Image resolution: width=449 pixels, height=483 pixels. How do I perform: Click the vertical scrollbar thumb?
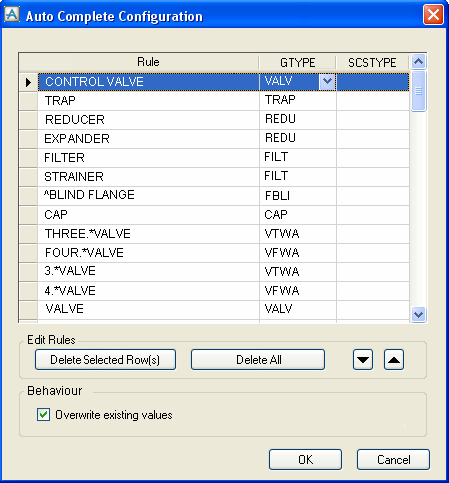click(x=418, y=91)
